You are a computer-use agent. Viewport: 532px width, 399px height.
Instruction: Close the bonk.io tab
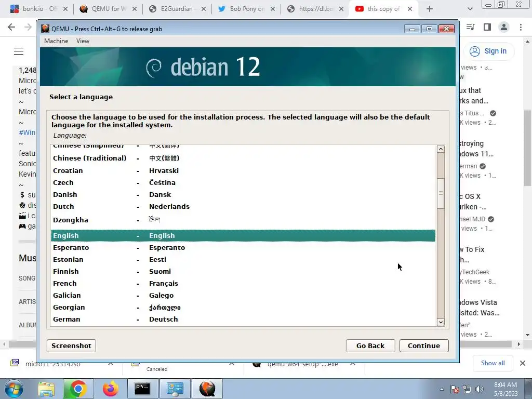[x=65, y=9]
